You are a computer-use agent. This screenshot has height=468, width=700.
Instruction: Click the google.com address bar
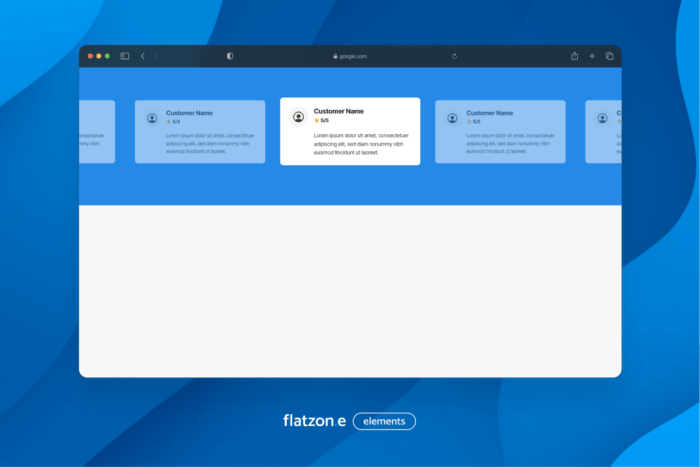click(352, 56)
